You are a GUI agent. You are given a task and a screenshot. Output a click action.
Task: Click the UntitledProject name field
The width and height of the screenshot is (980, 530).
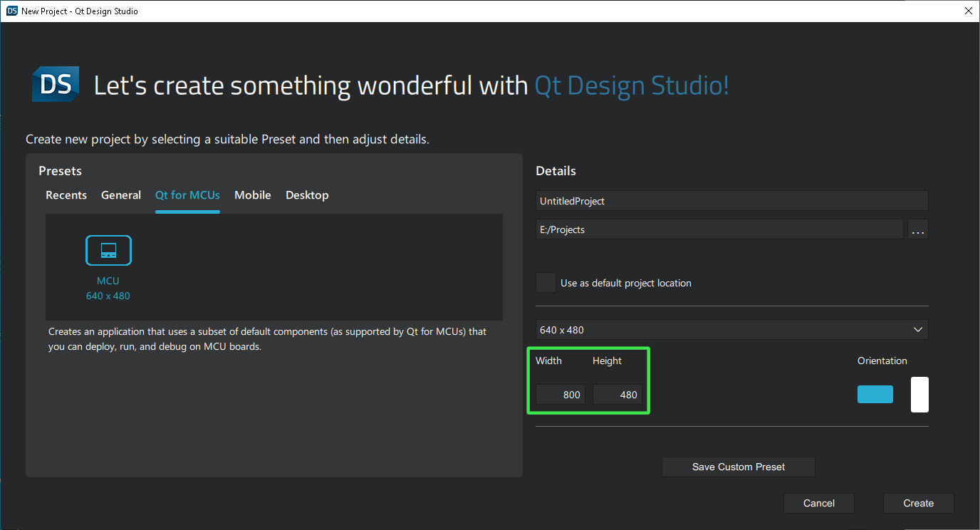[731, 200]
